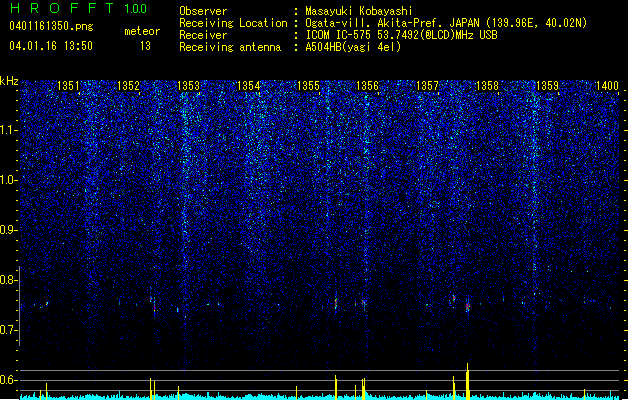629x400 pixels.
Task: Click the kHz axis unit label
Action: (9, 81)
